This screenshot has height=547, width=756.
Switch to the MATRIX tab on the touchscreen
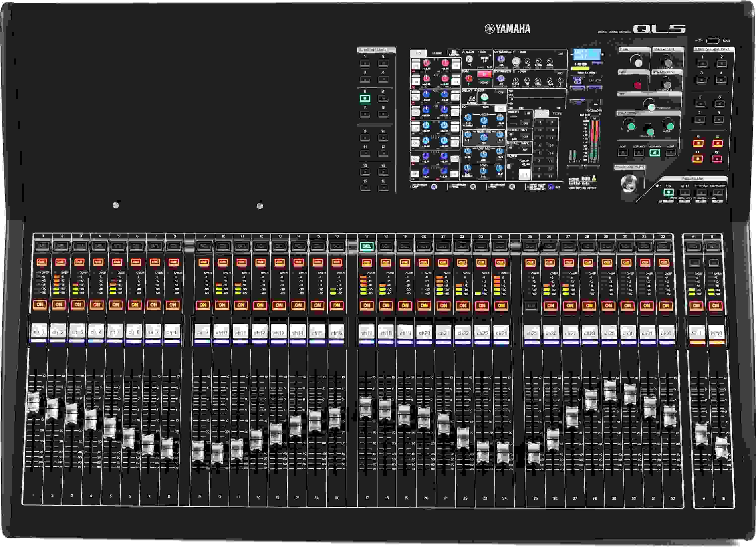coord(437,53)
